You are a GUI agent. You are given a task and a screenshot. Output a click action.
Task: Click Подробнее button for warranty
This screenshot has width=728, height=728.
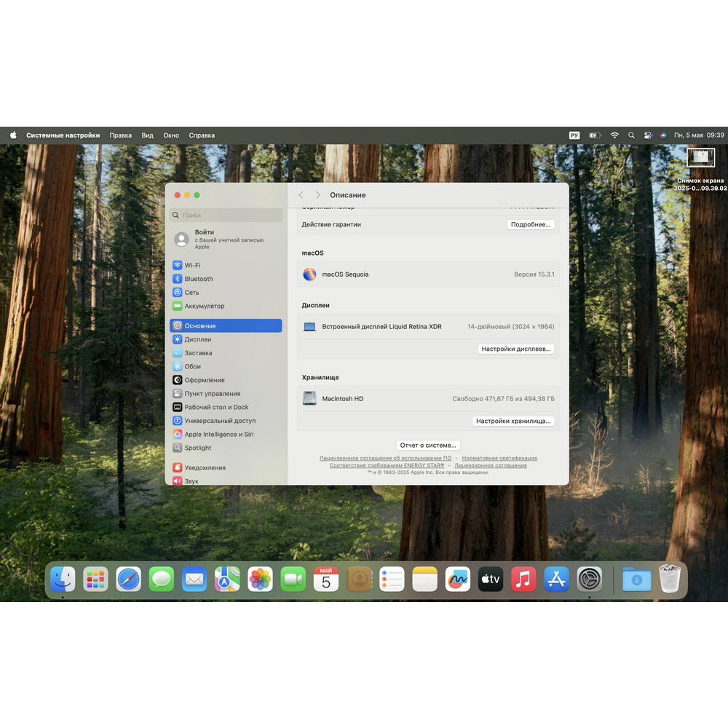click(x=531, y=224)
